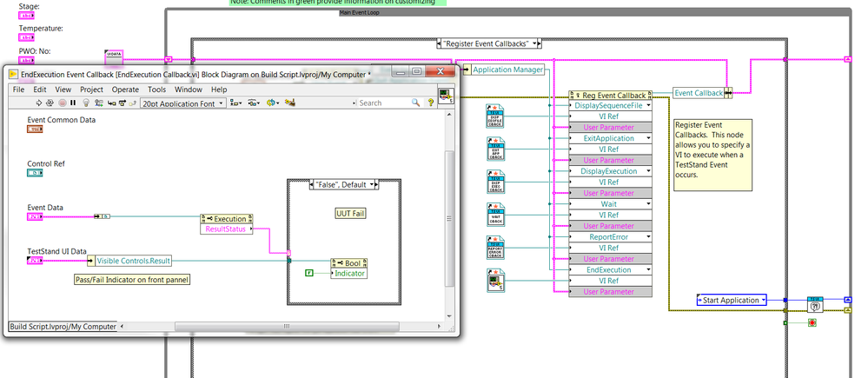Open the Wait event dropdown
This screenshot has height=378, width=868.
point(647,203)
